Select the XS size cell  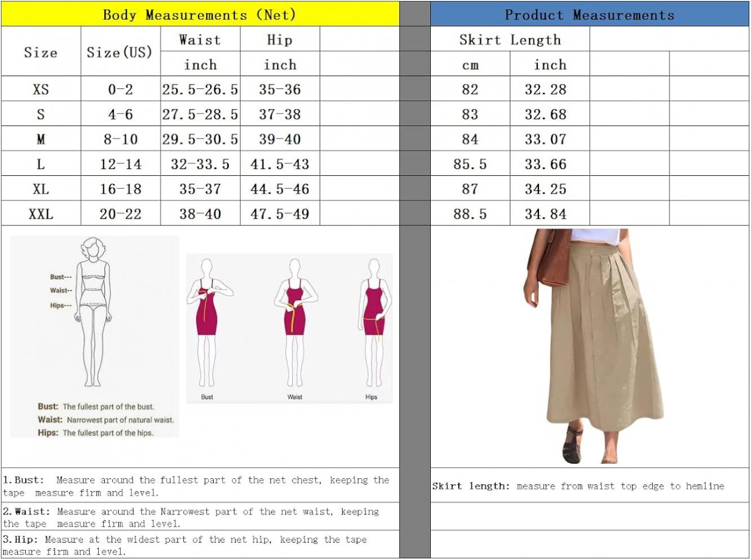coord(41,89)
